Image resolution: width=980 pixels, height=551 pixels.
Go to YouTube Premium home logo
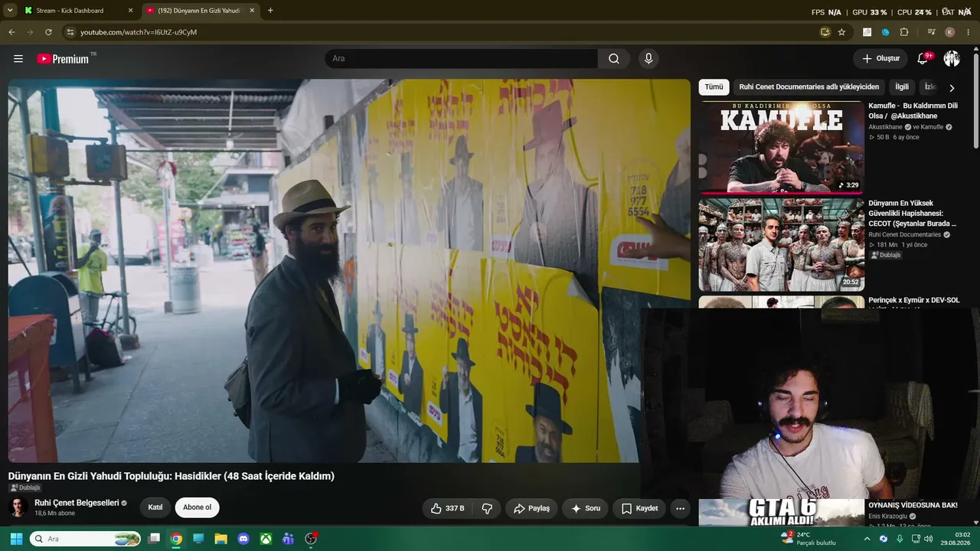pyautogui.click(x=63, y=59)
